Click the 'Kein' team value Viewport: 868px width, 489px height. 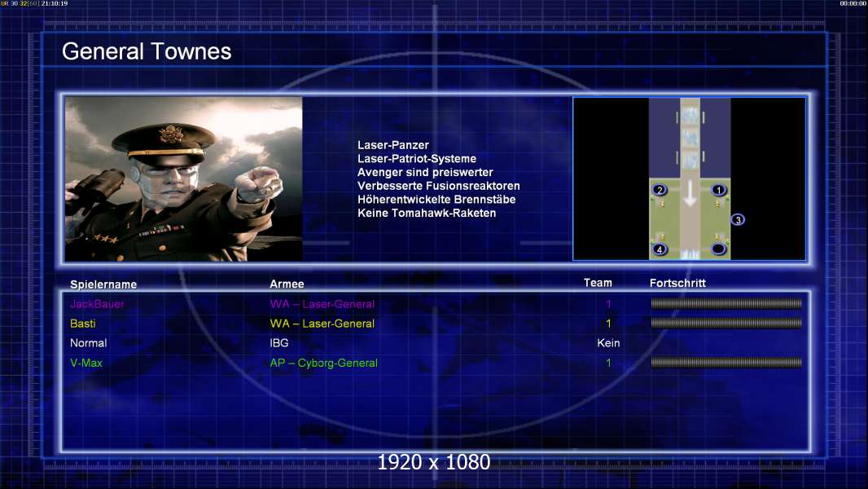pyautogui.click(x=608, y=343)
